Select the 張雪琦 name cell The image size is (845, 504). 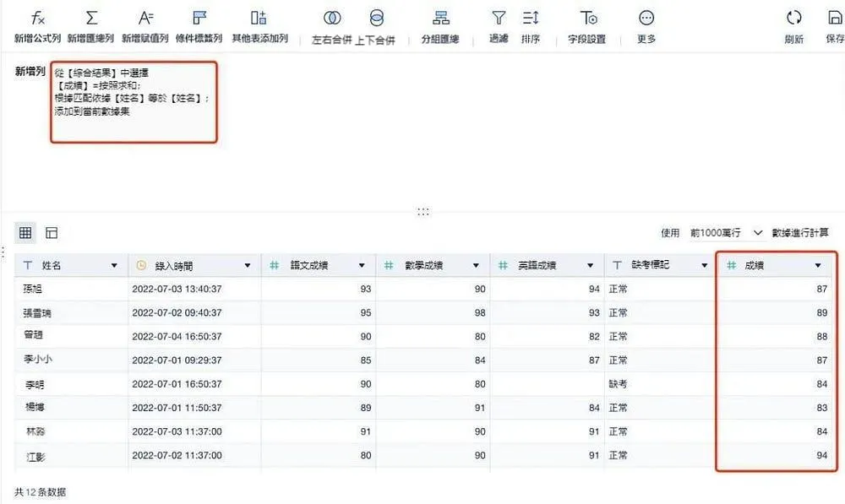(71, 313)
